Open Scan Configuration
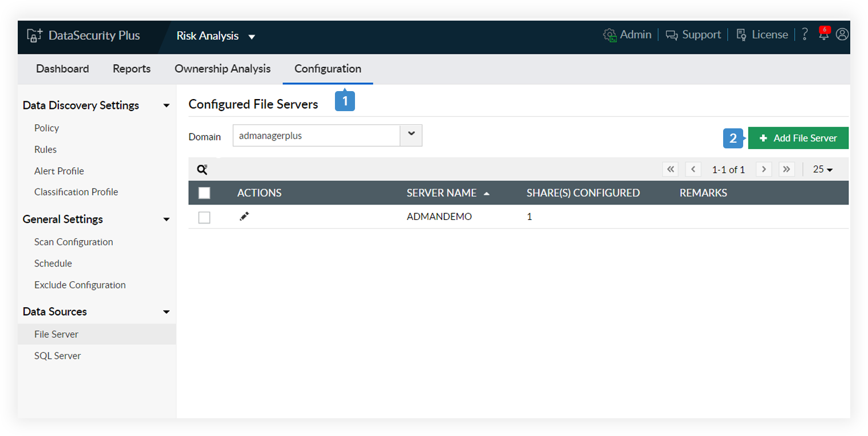The image size is (868, 436). 74,242
